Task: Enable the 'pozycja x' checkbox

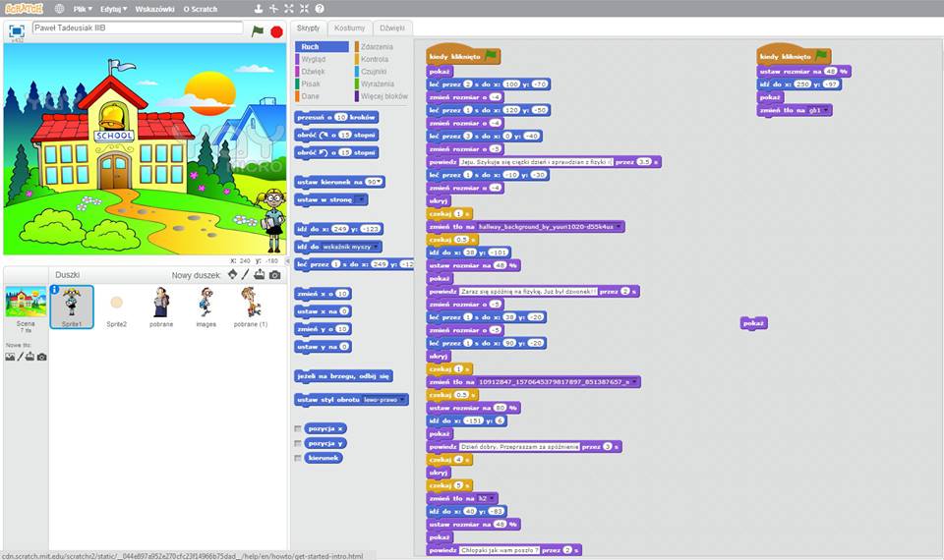Action: click(298, 429)
